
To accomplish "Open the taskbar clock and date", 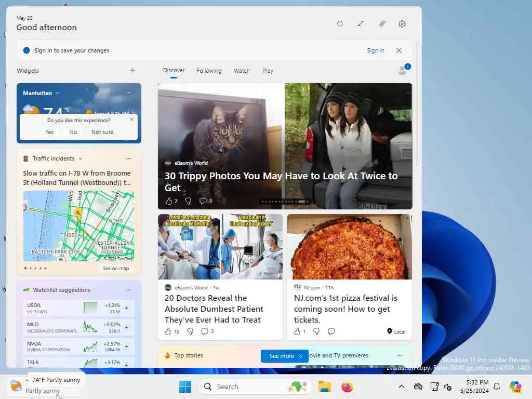I will click(x=474, y=387).
